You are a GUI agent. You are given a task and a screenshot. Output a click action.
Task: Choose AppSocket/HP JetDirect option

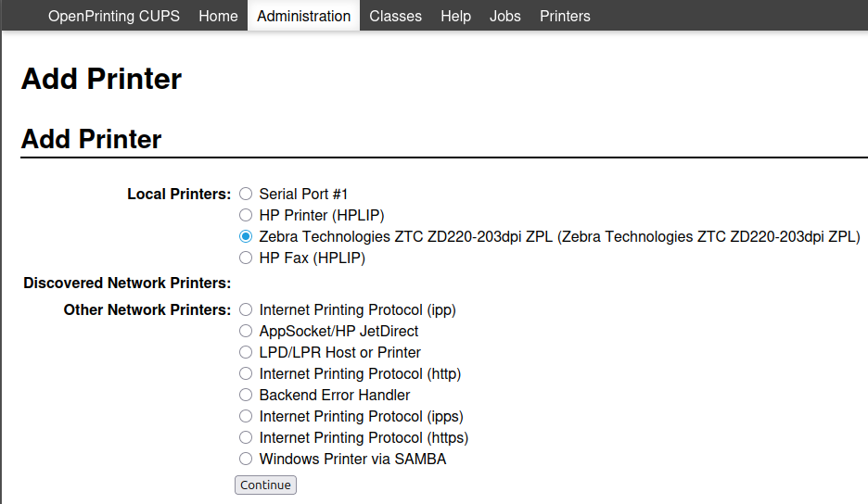point(246,331)
